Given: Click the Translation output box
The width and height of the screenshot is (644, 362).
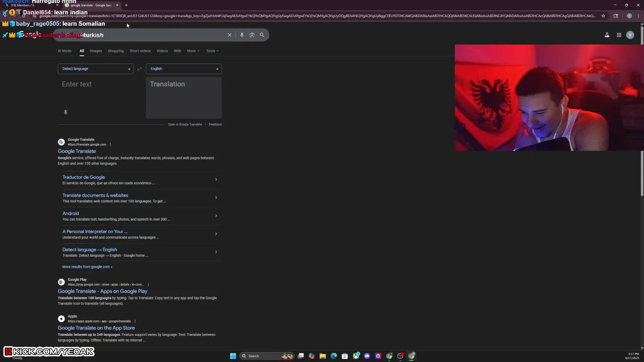Looking at the screenshot, I should (x=184, y=98).
